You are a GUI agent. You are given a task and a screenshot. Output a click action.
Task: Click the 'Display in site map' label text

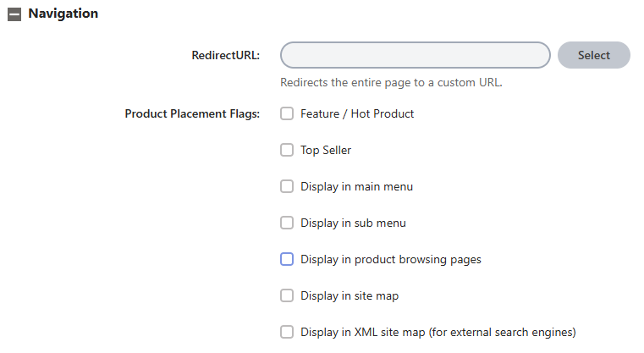click(x=350, y=296)
